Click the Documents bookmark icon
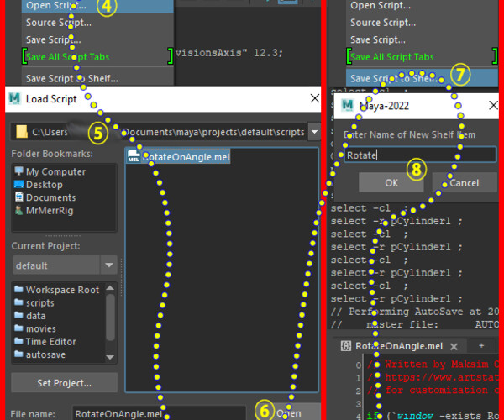Screen dimensions: 504x420 coord(19,197)
